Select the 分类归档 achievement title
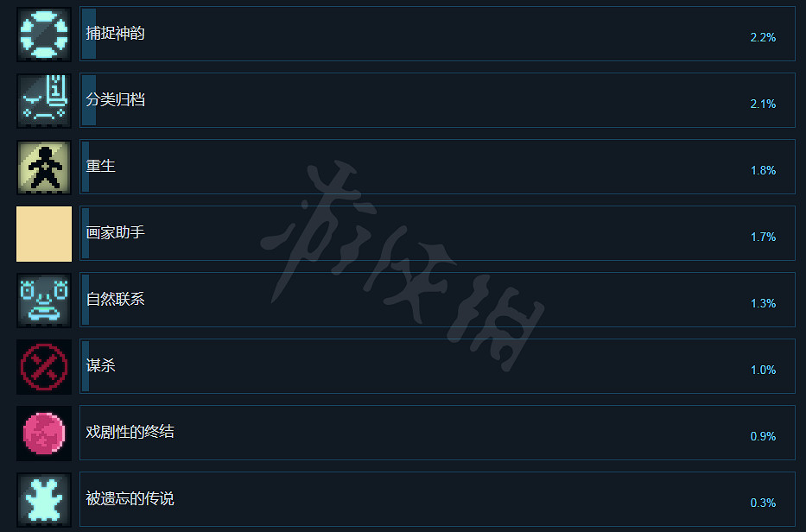The height and width of the screenshot is (532, 806). pos(115,99)
